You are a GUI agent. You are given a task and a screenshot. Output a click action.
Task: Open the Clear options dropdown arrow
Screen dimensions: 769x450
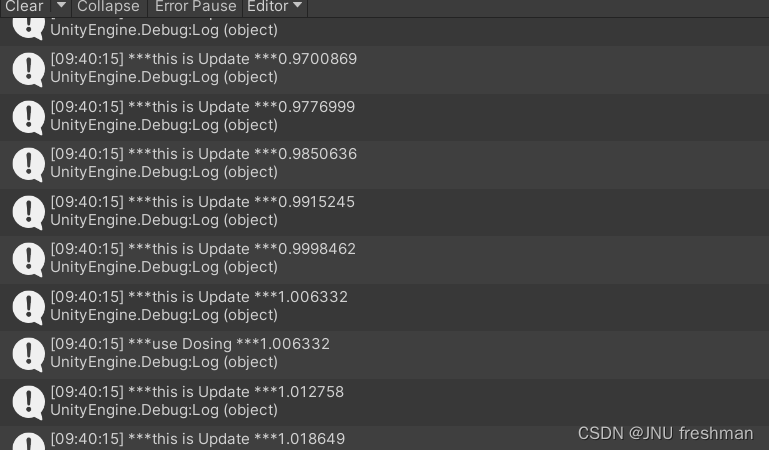tap(61, 7)
